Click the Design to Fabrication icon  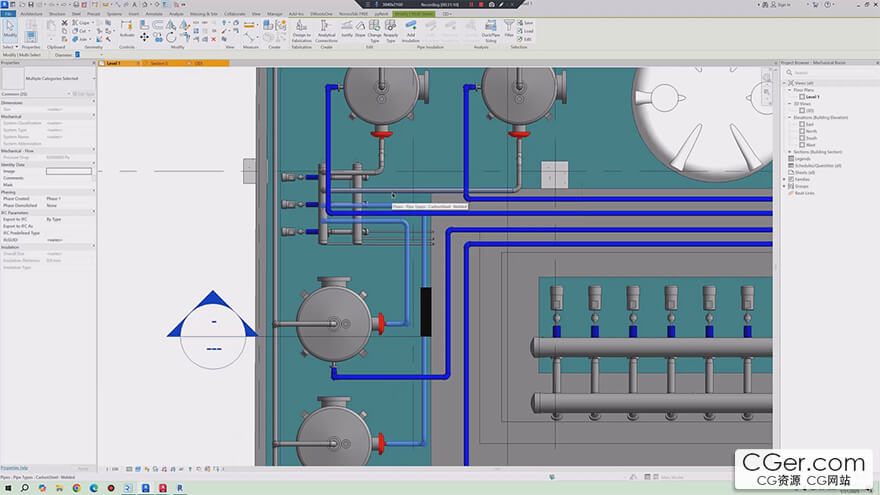301,29
